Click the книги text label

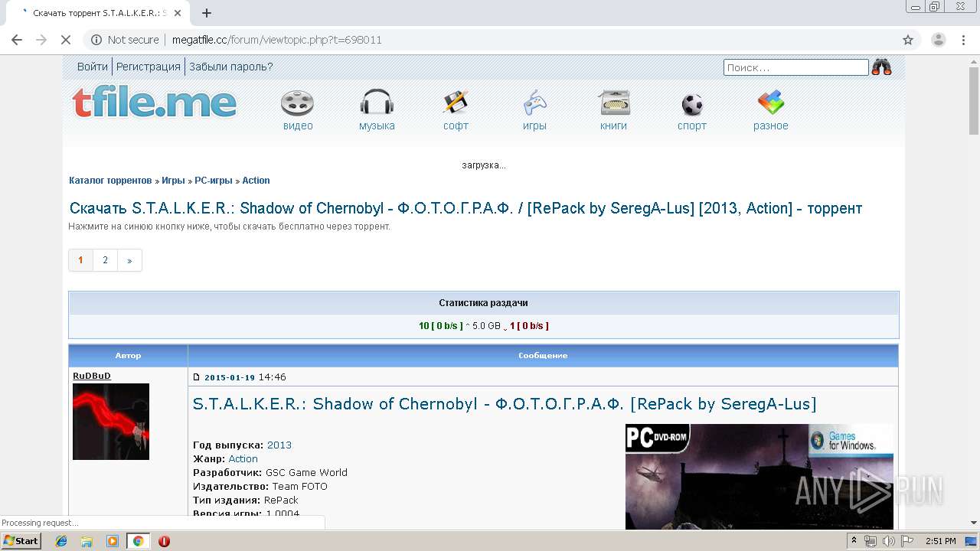(x=613, y=126)
